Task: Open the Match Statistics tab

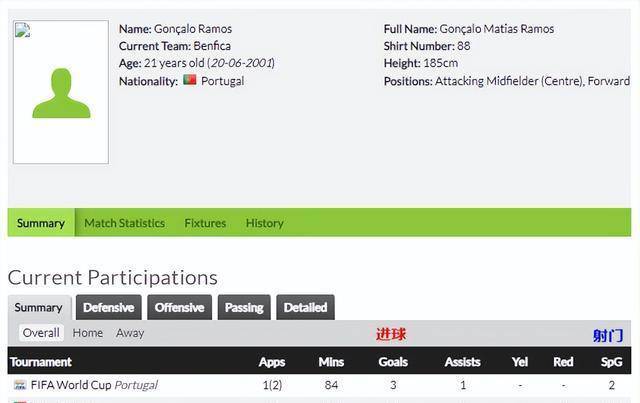Action: (x=124, y=223)
